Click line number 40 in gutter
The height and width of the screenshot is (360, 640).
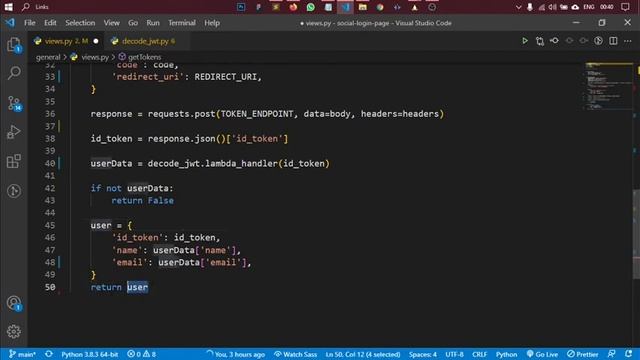pos(50,163)
